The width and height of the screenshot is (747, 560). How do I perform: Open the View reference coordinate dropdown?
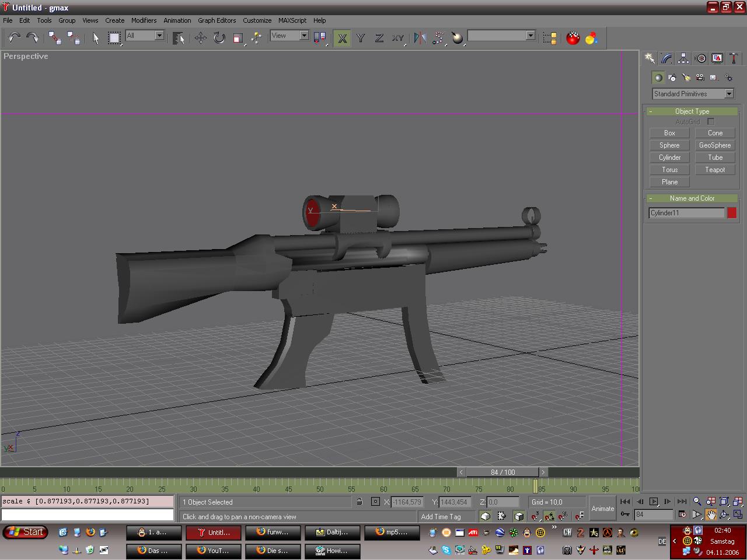coord(289,36)
